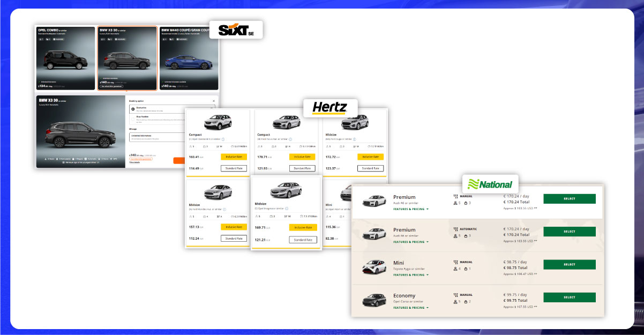Select the Premium Automatic Audi A6 in National
The image size is (644, 335).
point(569,232)
